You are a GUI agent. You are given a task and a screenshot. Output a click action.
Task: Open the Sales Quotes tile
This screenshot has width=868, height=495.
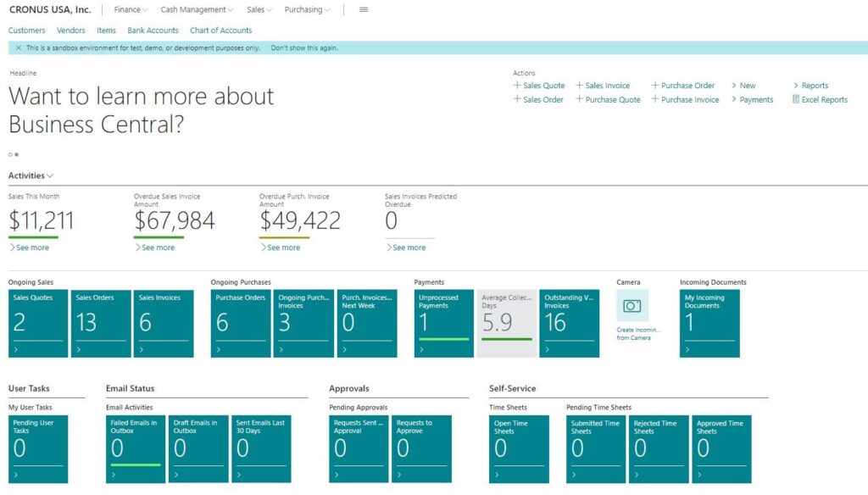pyautogui.click(x=38, y=323)
